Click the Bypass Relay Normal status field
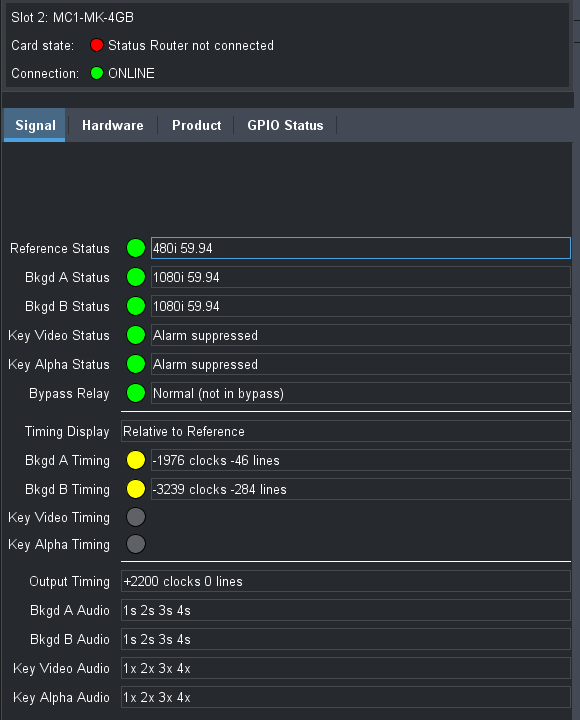The width and height of the screenshot is (580, 720). tap(360, 394)
